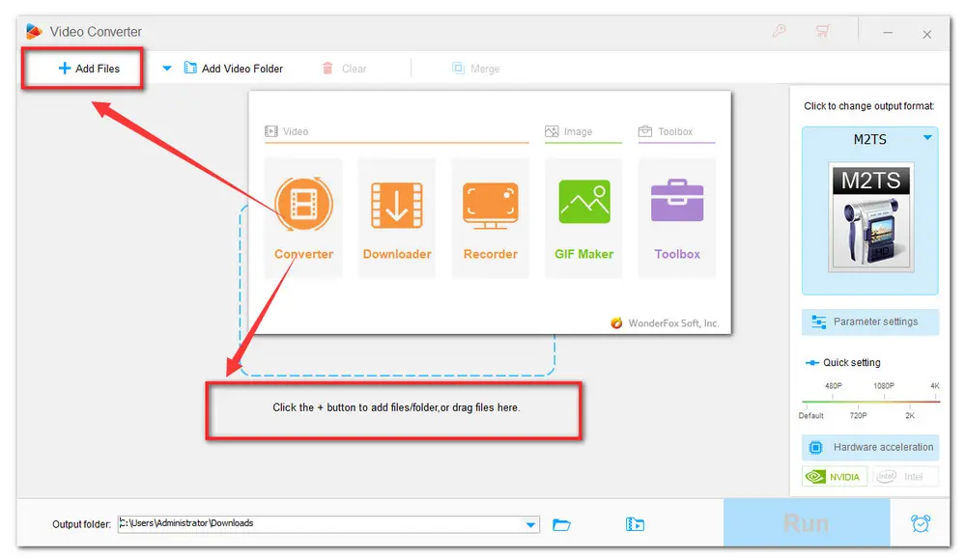Image resolution: width=966 pixels, height=560 pixels.
Task: Click the key register icon
Action: 780,32
